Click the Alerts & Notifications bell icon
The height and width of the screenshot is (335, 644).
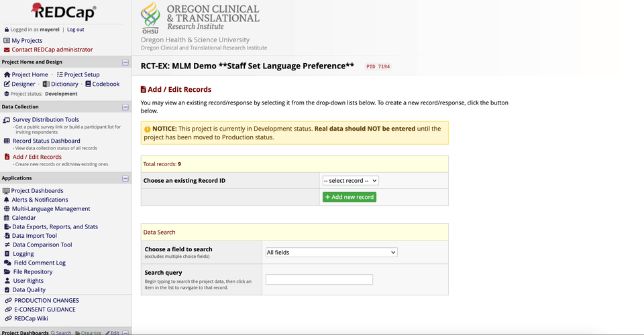pyautogui.click(x=7, y=200)
